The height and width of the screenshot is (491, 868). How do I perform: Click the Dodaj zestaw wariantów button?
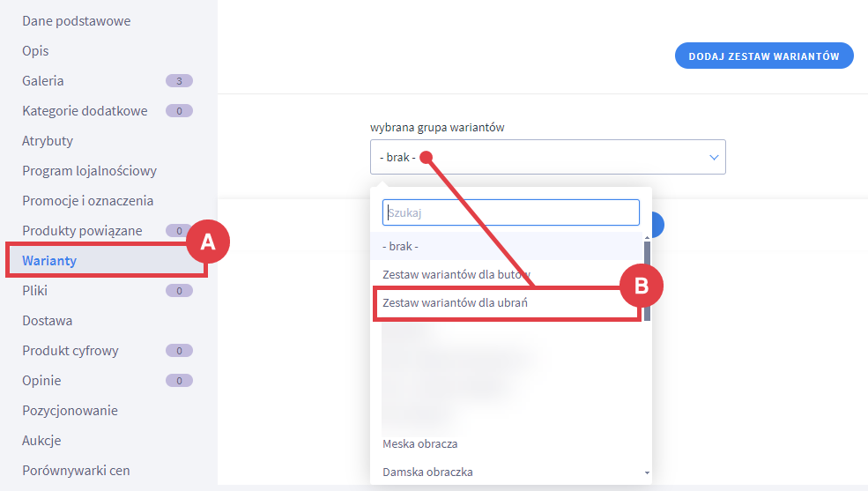764,56
